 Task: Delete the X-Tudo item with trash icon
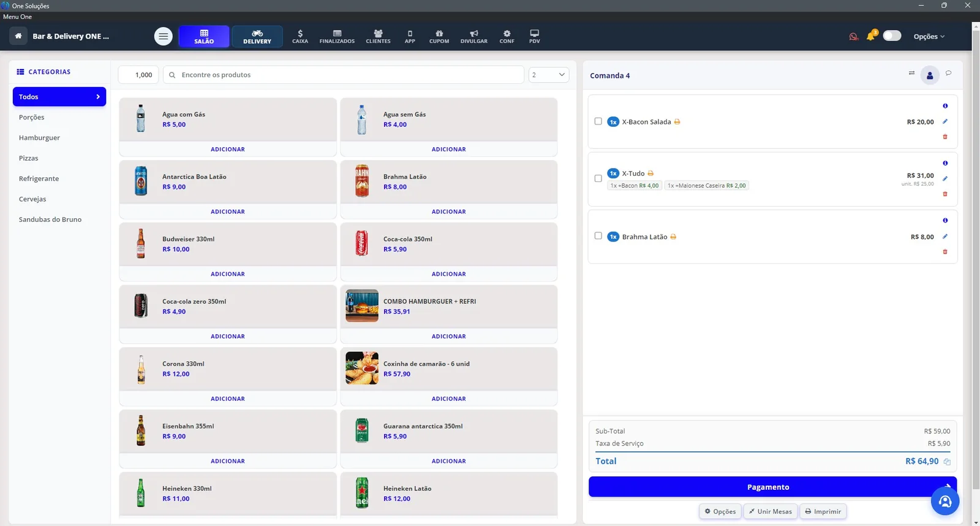click(x=945, y=194)
